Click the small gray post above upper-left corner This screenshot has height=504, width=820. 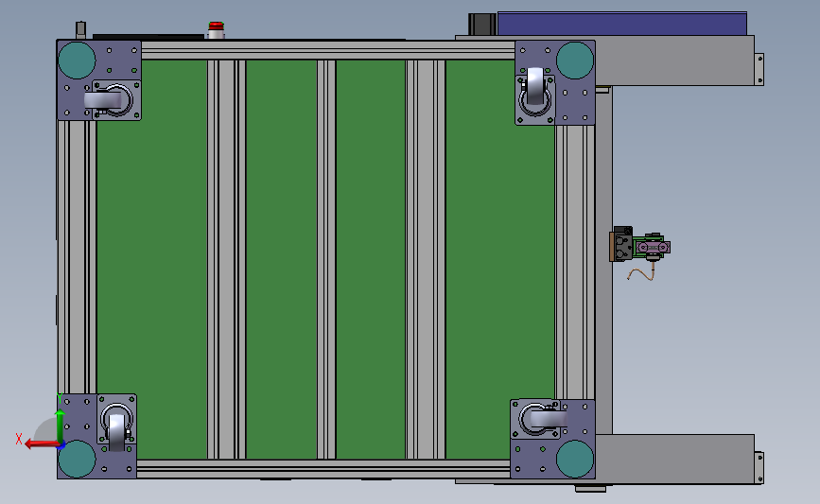click(x=80, y=30)
